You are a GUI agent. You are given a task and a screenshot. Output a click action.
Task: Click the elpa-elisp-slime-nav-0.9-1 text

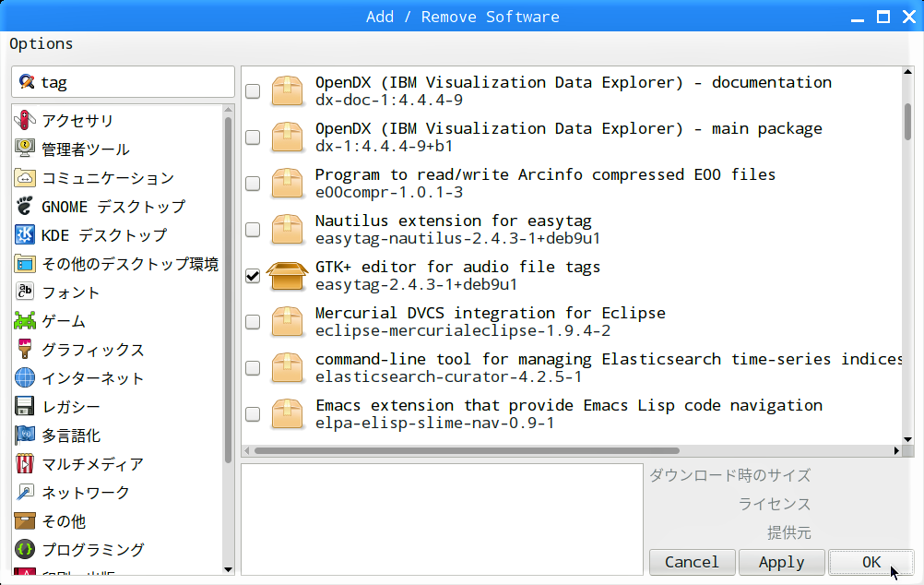click(435, 423)
